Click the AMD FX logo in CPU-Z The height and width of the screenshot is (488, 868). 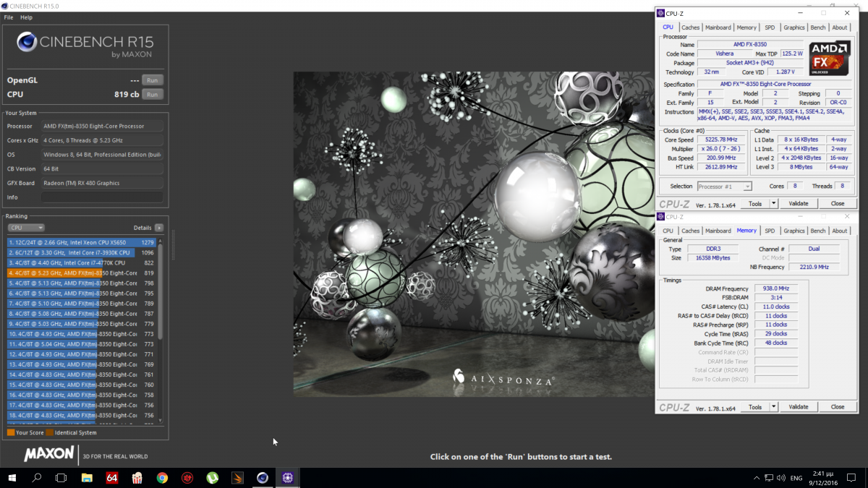[x=829, y=59]
